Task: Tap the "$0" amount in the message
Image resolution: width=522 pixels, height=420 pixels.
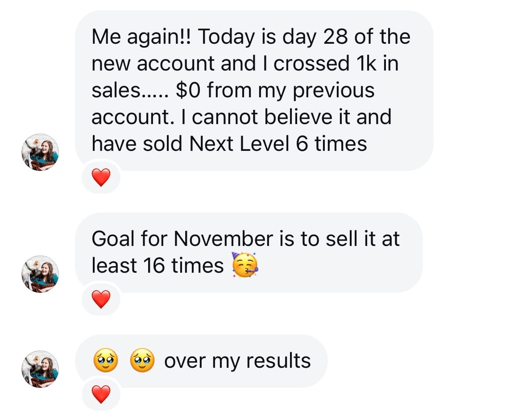Action: (188, 90)
